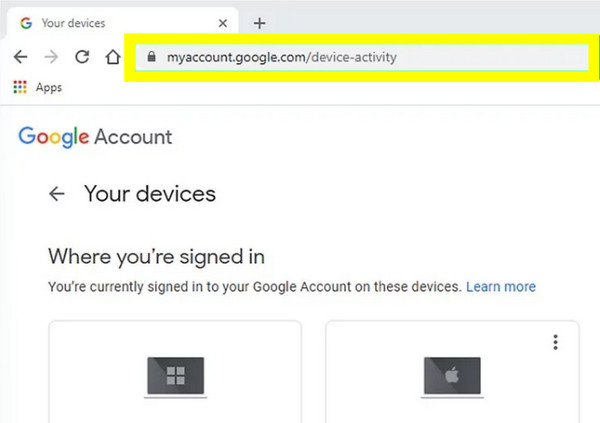The image size is (600, 423).
Task: Open a new tab with plus button
Action: tap(259, 23)
